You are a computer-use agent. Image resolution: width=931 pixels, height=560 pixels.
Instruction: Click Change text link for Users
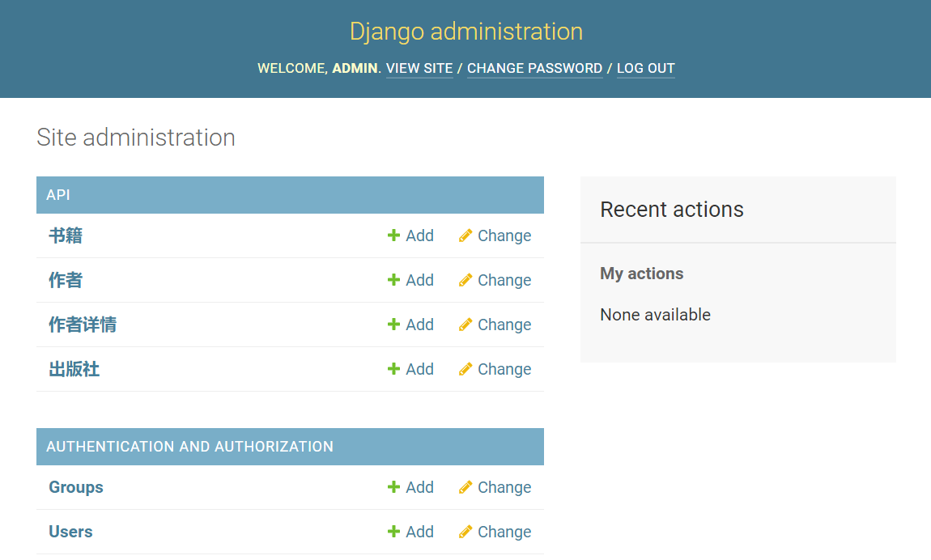504,532
